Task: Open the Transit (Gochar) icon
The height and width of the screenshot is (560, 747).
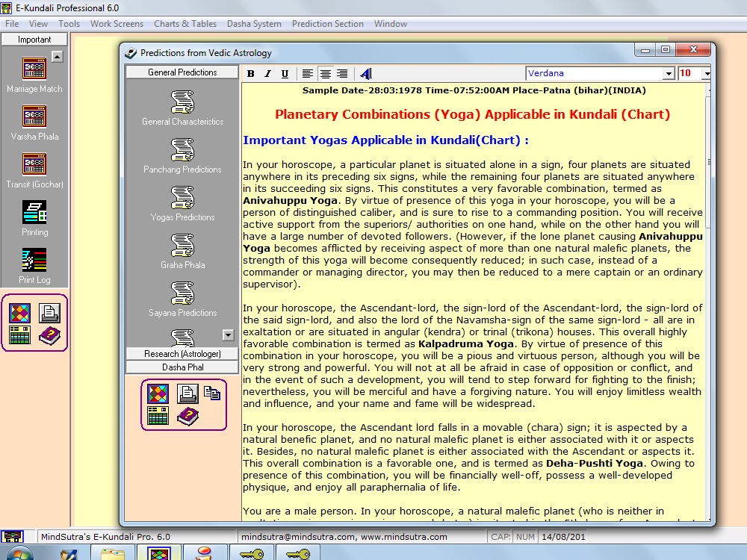Action: click(x=34, y=164)
